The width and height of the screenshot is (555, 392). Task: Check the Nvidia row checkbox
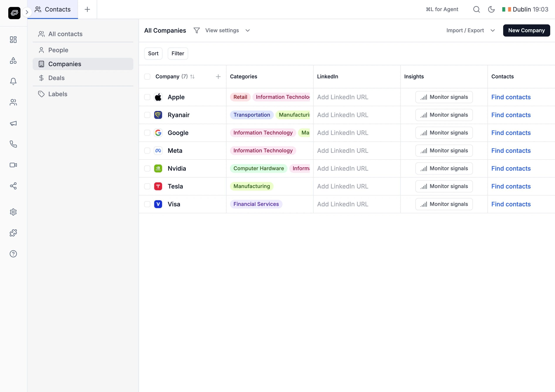pyautogui.click(x=147, y=169)
